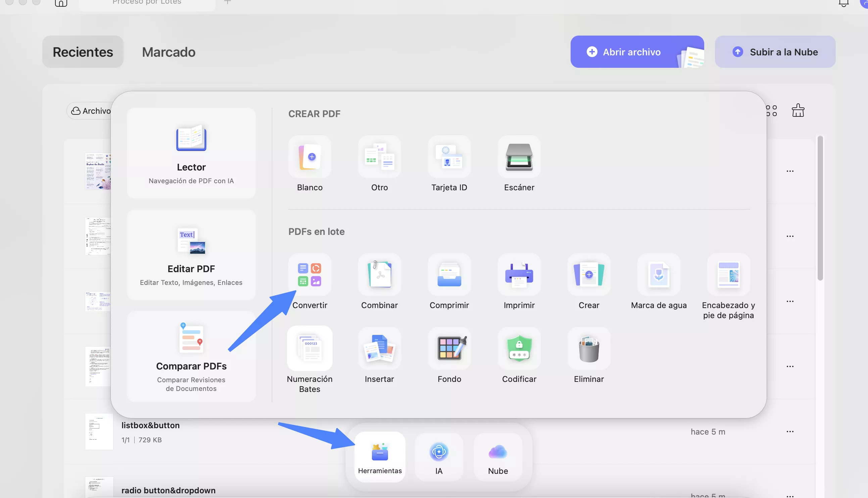Open the Codificar batch tool
Image resolution: width=868 pixels, height=498 pixels.
(519, 349)
